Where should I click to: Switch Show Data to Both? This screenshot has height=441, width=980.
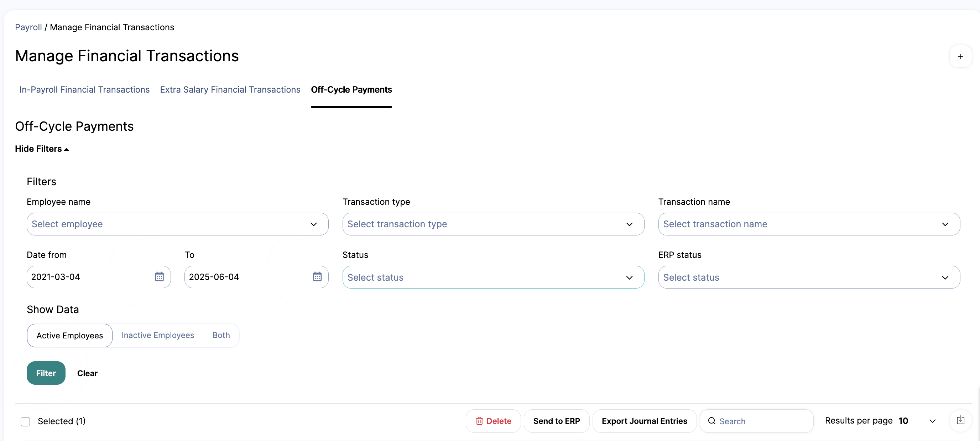221,335
